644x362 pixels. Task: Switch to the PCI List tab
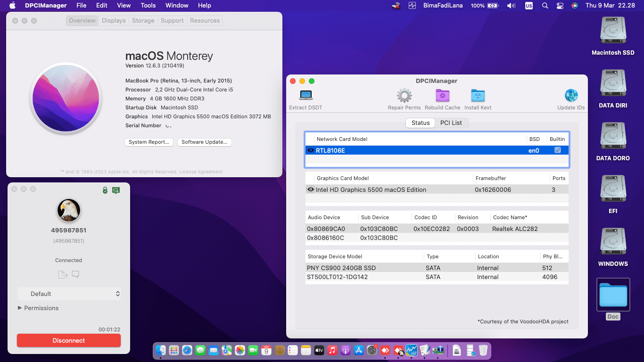coord(451,123)
